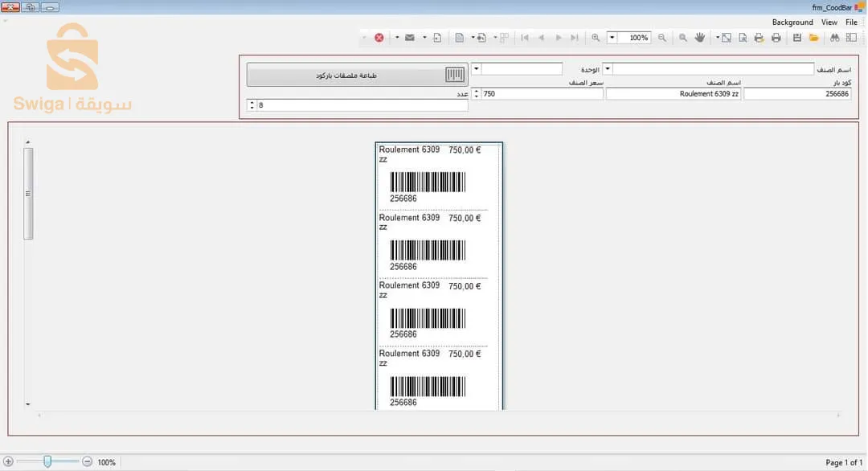Click the quantity field showing 8
The image size is (868, 471).
coord(362,105)
